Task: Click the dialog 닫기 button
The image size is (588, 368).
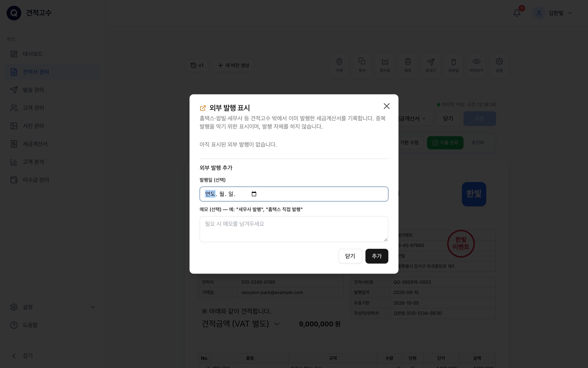Action: [x=350, y=256]
